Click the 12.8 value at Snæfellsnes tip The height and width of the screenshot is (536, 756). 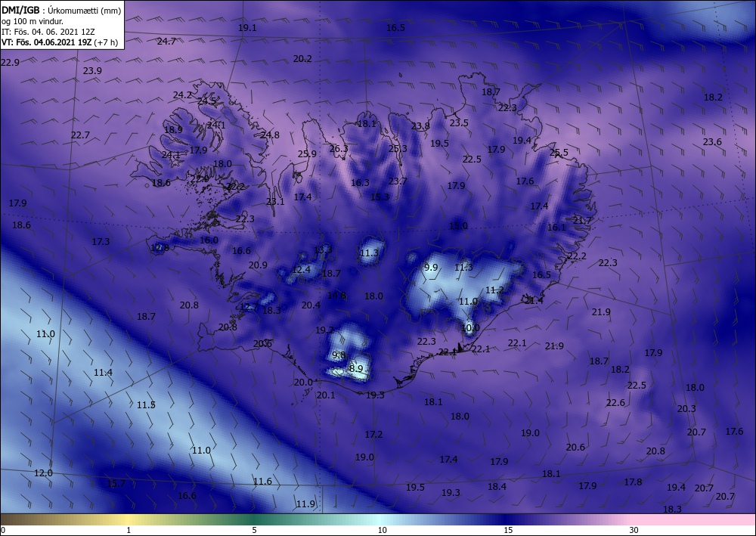pyautogui.click(x=160, y=248)
